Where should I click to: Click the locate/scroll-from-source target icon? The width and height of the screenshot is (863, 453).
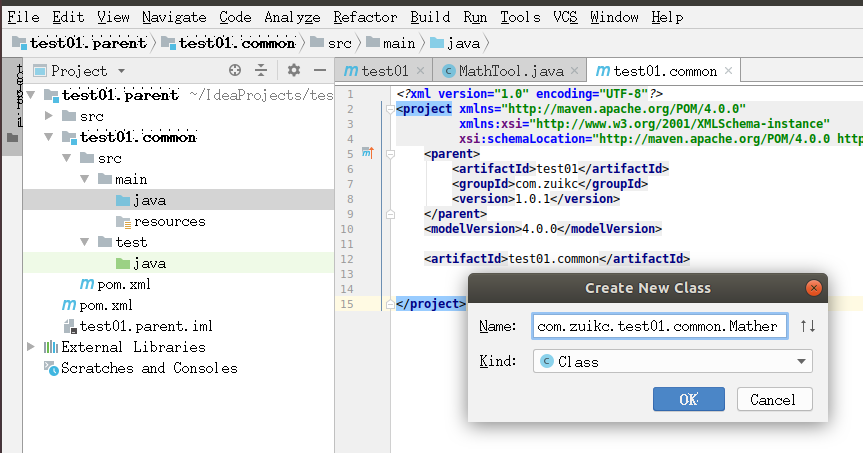pyautogui.click(x=235, y=70)
